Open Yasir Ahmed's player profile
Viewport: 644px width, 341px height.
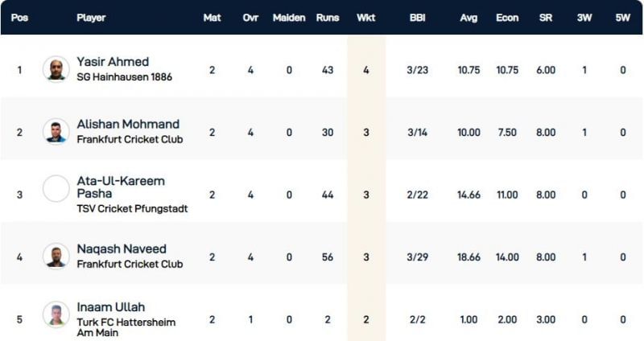click(x=113, y=62)
